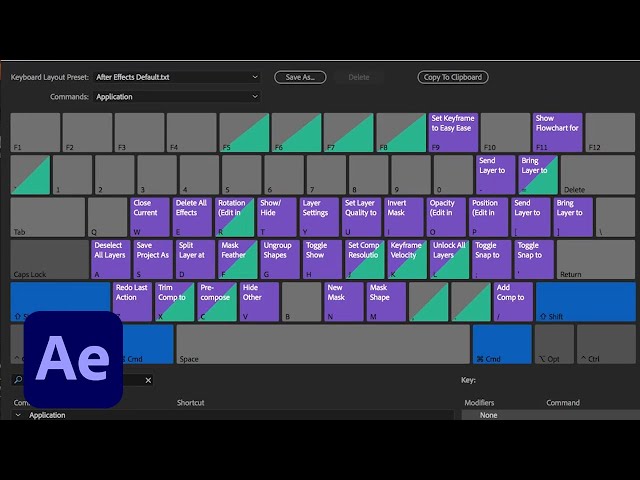The width and height of the screenshot is (640, 480).
Task: Select the A Deselect All Layers key
Action: tap(111, 260)
